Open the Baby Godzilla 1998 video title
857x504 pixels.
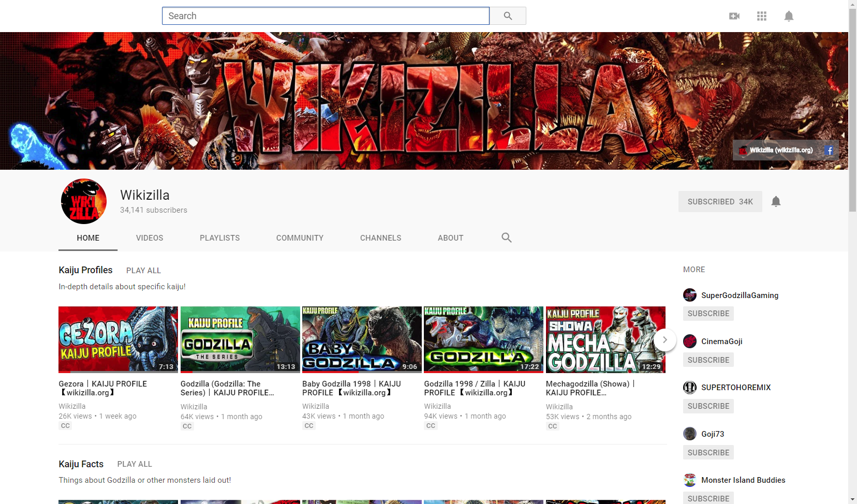(x=352, y=388)
